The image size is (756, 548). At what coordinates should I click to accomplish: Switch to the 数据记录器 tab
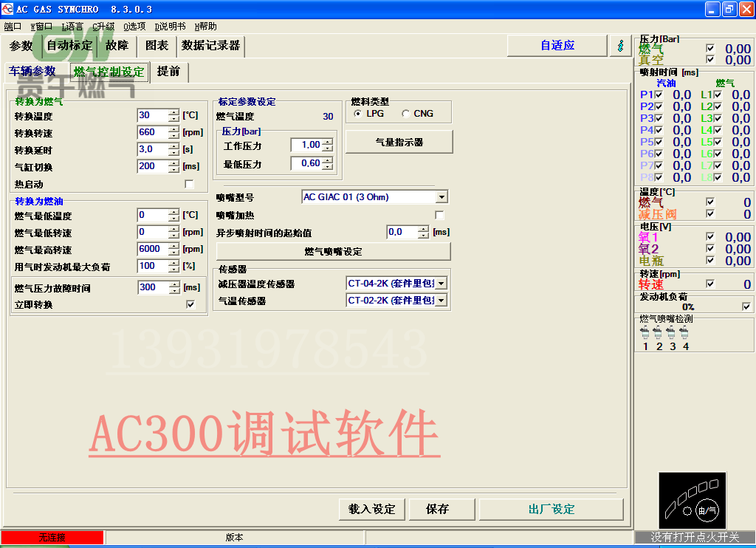coord(210,46)
